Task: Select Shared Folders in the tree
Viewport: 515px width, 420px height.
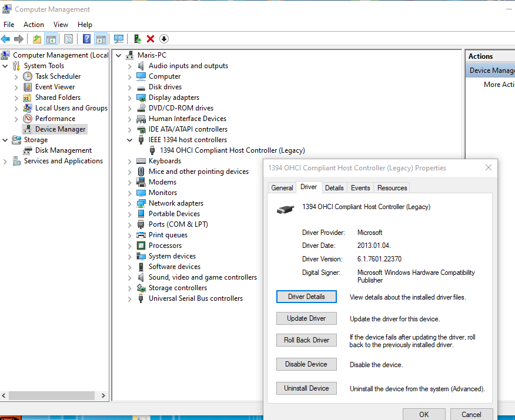Action: tap(58, 98)
